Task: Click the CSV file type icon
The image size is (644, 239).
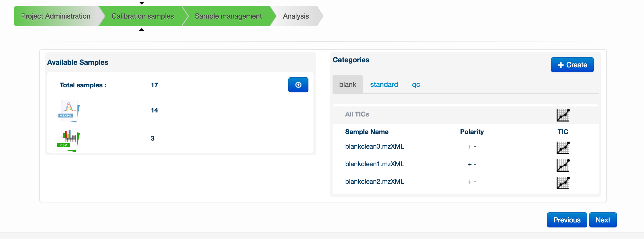Action: pyautogui.click(x=68, y=140)
